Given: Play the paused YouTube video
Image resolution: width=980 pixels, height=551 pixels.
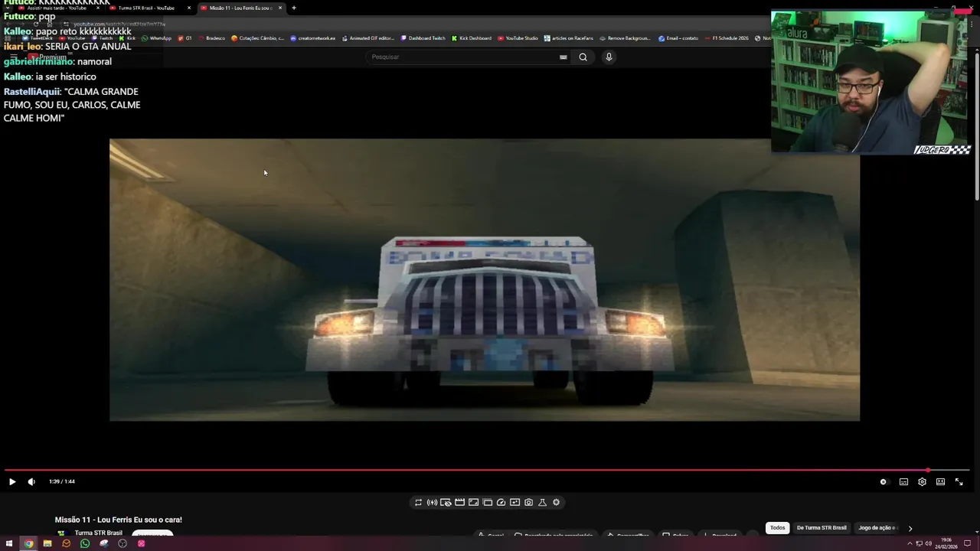Looking at the screenshot, I should [x=11, y=481].
